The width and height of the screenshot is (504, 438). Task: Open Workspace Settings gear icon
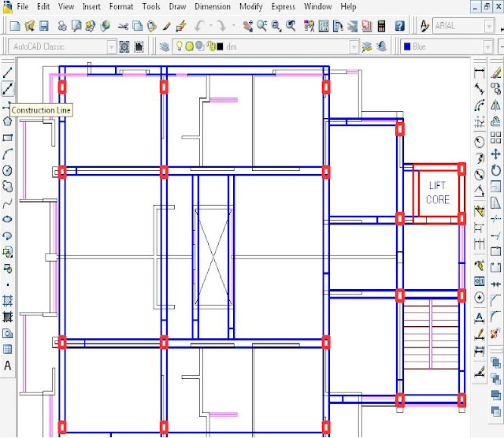tap(124, 47)
